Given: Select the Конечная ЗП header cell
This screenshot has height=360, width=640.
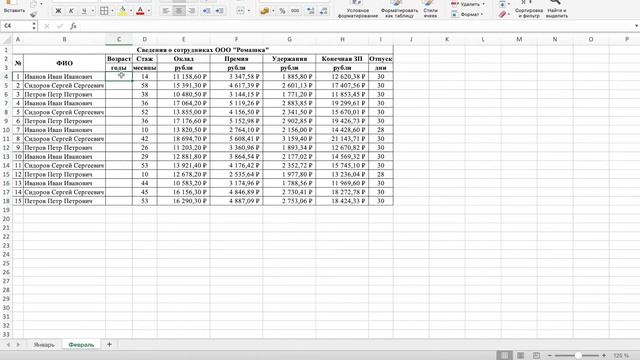Looking at the screenshot, I should 342,59.
